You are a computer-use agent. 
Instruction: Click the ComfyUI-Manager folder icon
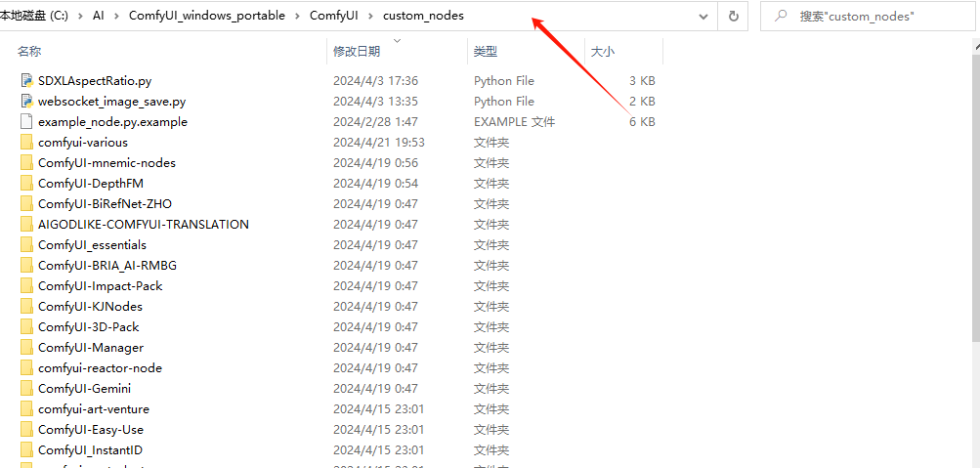click(26, 348)
